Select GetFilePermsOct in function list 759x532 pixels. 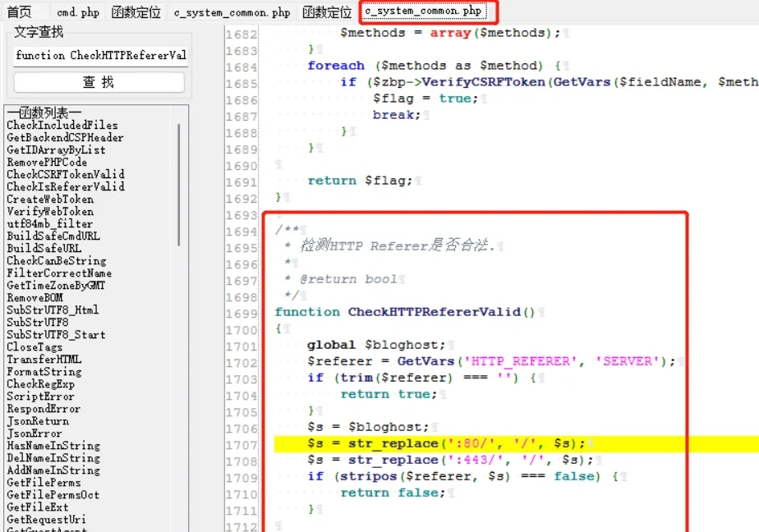53,494
